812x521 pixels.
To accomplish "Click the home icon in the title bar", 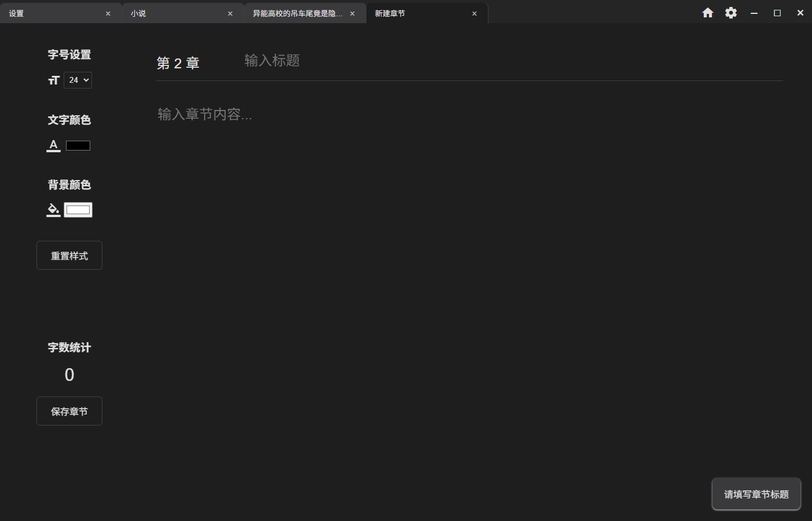I will (x=708, y=12).
